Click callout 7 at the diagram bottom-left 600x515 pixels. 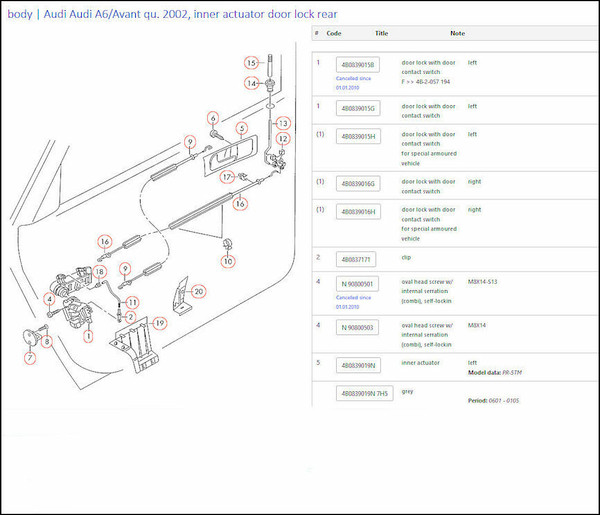coord(30,357)
